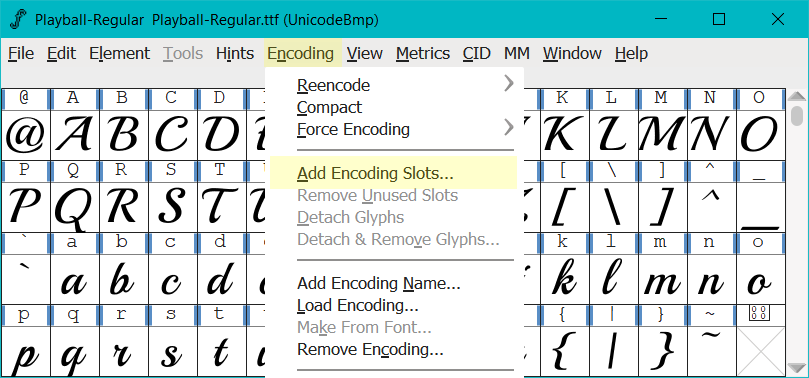Select the right curly brace glyph
The image size is (809, 378).
pos(663,351)
